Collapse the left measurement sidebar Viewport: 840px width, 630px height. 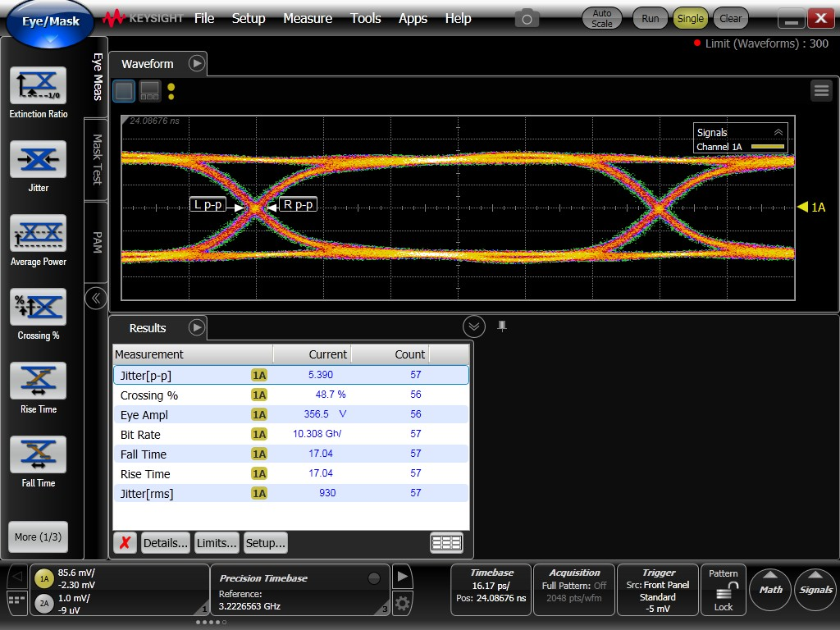click(96, 298)
